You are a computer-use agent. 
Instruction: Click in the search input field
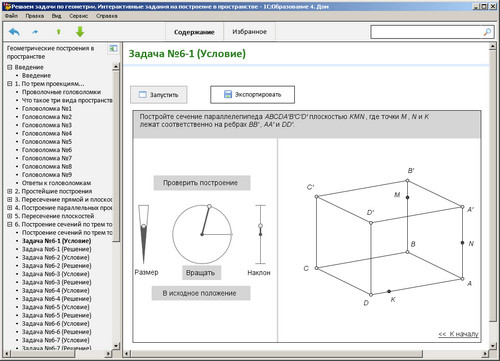[427, 32]
